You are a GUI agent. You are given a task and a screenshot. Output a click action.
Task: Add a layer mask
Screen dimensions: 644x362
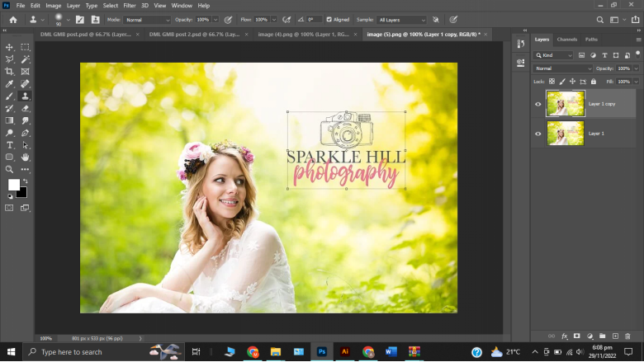point(576,336)
